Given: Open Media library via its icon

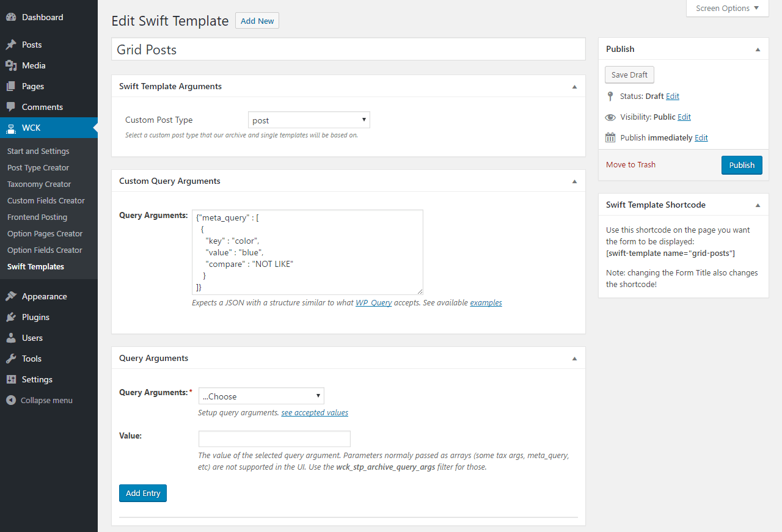Looking at the screenshot, I should tap(13, 65).
